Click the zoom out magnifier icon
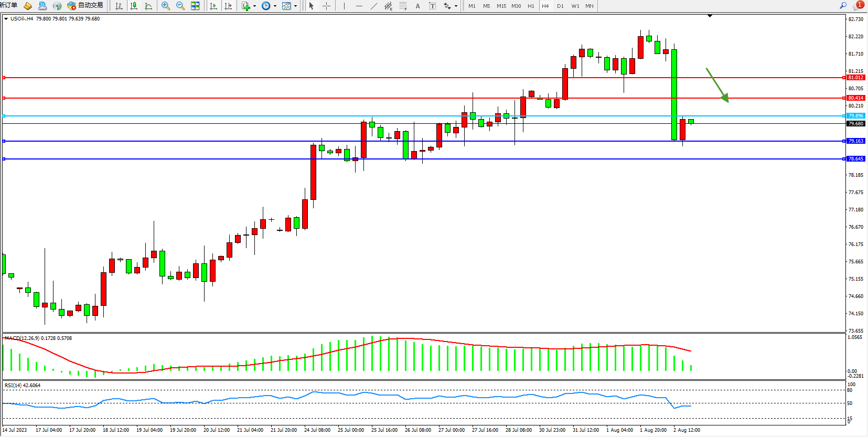The image size is (868, 437). point(180,6)
